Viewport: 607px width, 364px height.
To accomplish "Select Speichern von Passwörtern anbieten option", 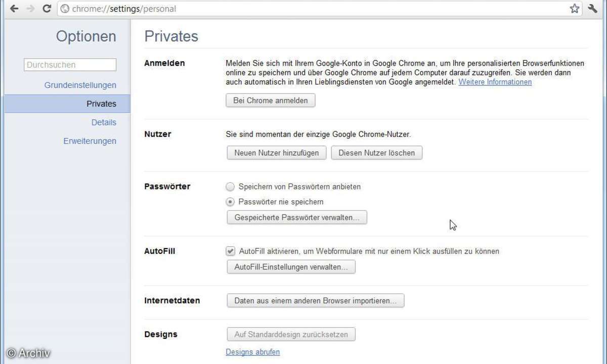I will pyautogui.click(x=230, y=187).
